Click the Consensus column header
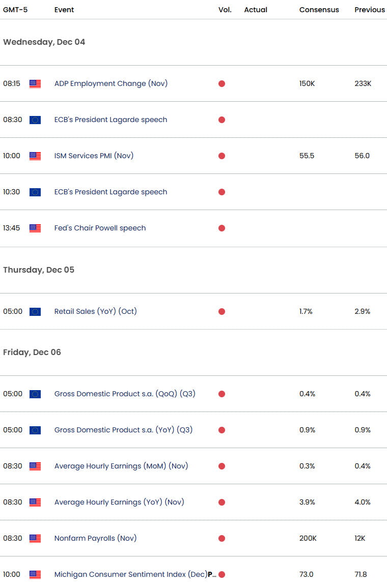 [x=319, y=10]
